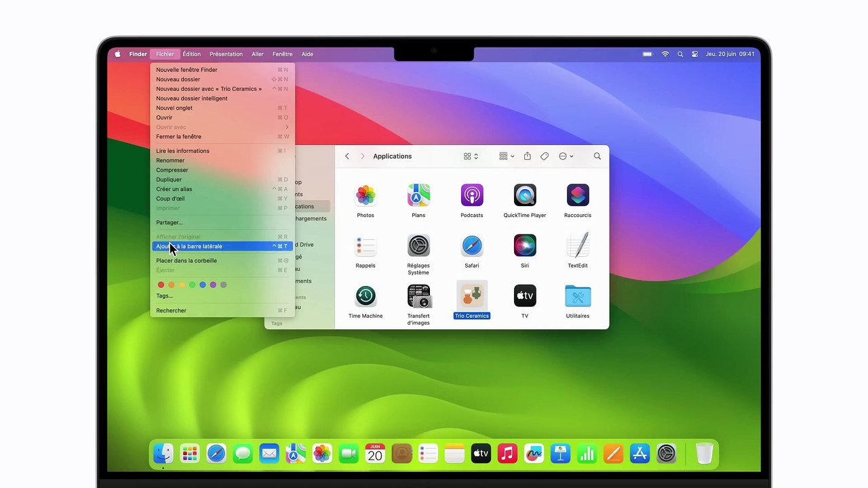The width and height of the screenshot is (868, 488).
Task: Open Notes from the Dock
Action: [454, 453]
